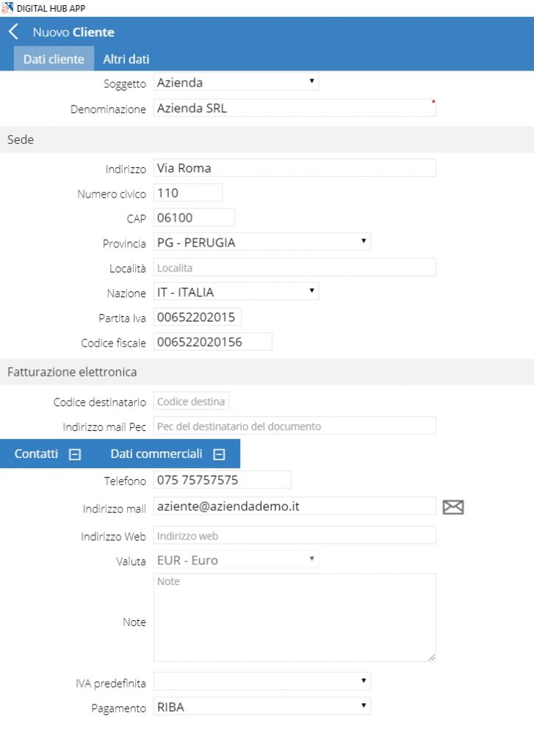This screenshot has width=534, height=756.
Task: Click the Codice destinatario input field
Action: tap(191, 401)
